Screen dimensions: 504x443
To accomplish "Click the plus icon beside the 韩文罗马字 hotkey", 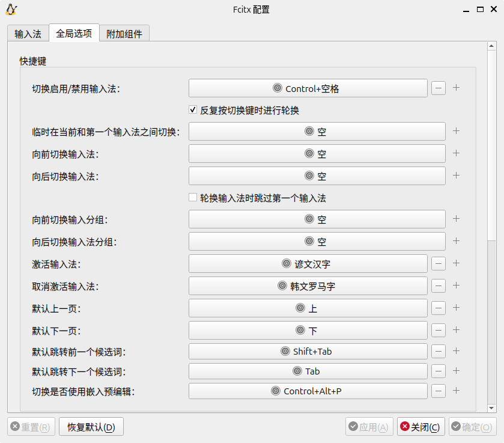I will pos(456,286).
